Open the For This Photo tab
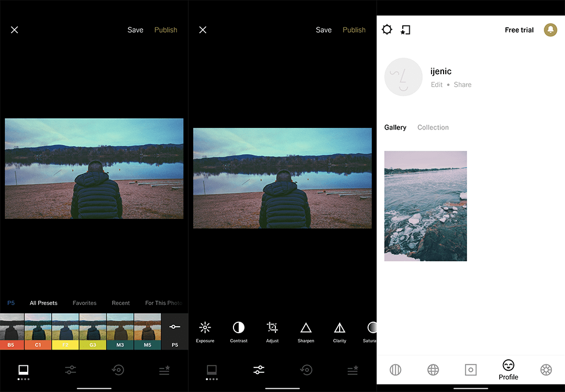This screenshot has width=565, height=392. [164, 303]
